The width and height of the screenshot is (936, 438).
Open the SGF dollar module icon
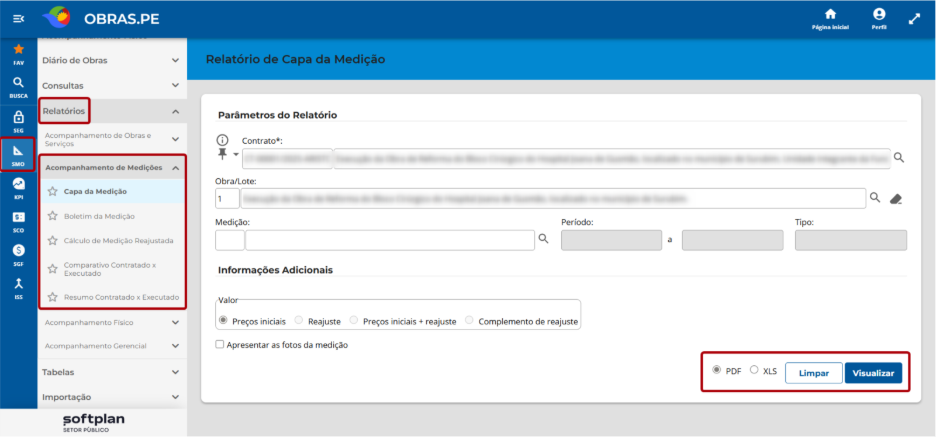click(19, 255)
